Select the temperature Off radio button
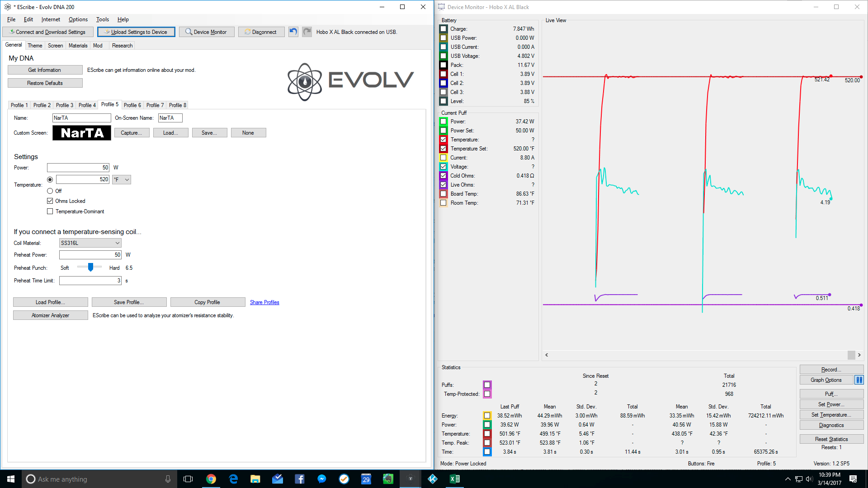Screen dimensions: 868x488 50,191
